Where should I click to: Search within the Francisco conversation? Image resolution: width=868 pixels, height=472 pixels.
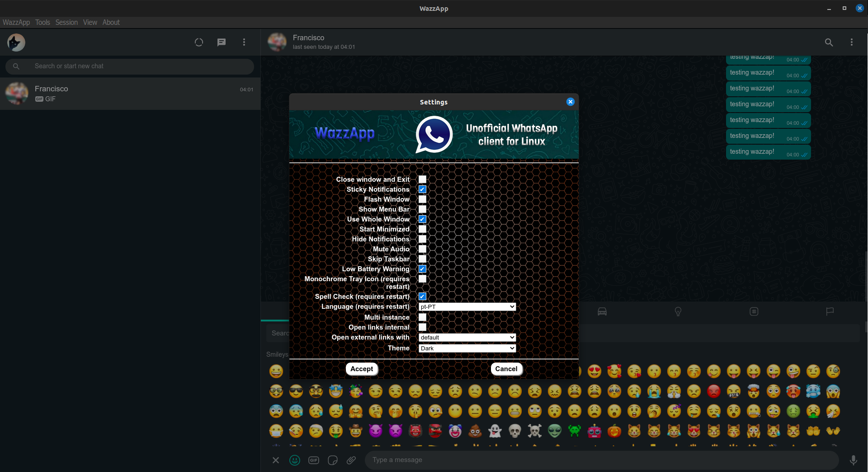[x=829, y=42]
